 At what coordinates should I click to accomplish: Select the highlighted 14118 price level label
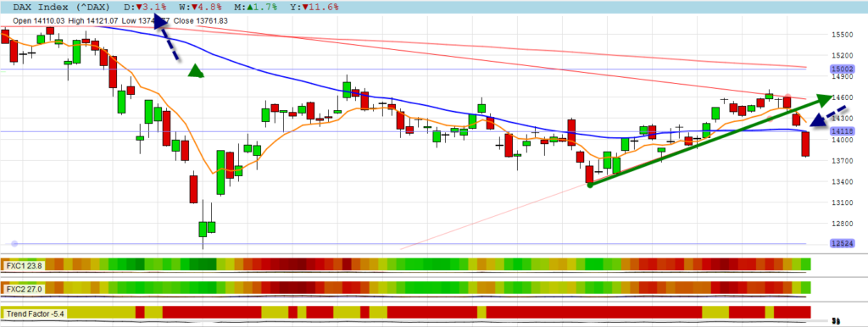pos(842,131)
